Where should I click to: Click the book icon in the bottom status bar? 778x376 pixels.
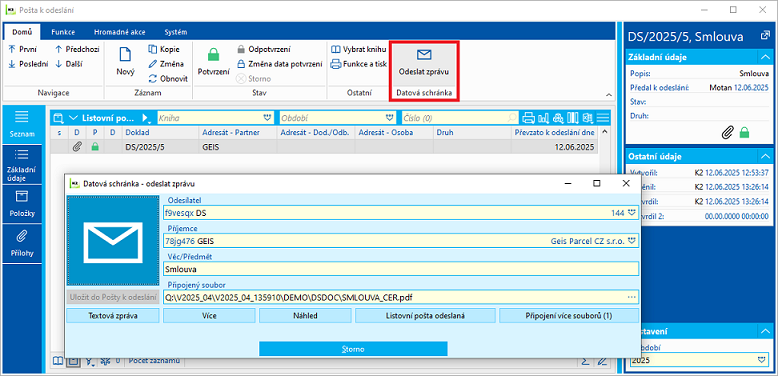[x=59, y=361]
